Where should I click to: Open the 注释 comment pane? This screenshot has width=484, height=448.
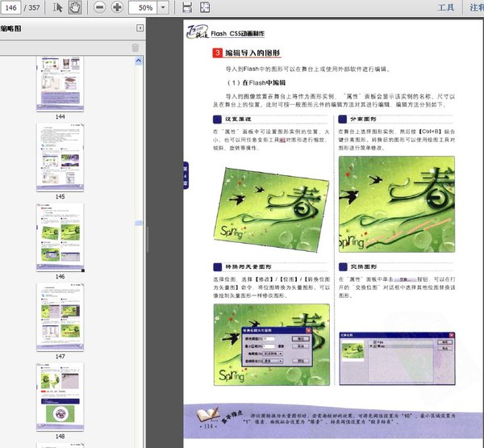click(x=476, y=7)
